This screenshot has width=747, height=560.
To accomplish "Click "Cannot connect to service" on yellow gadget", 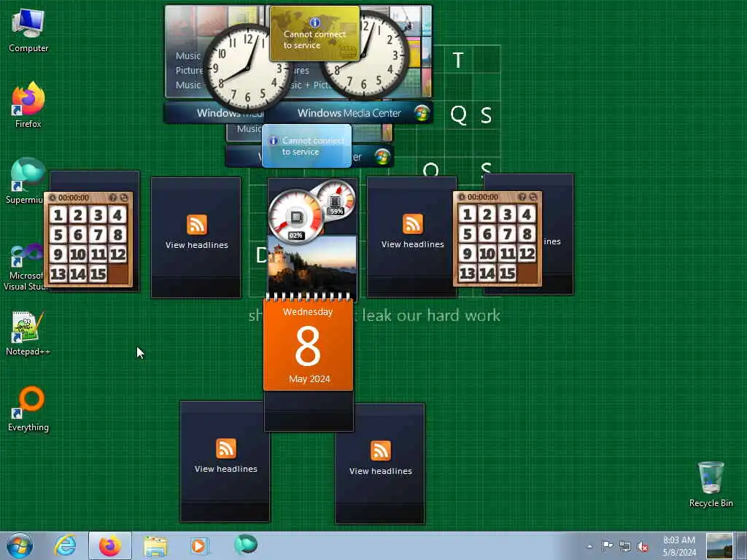I will point(314,39).
